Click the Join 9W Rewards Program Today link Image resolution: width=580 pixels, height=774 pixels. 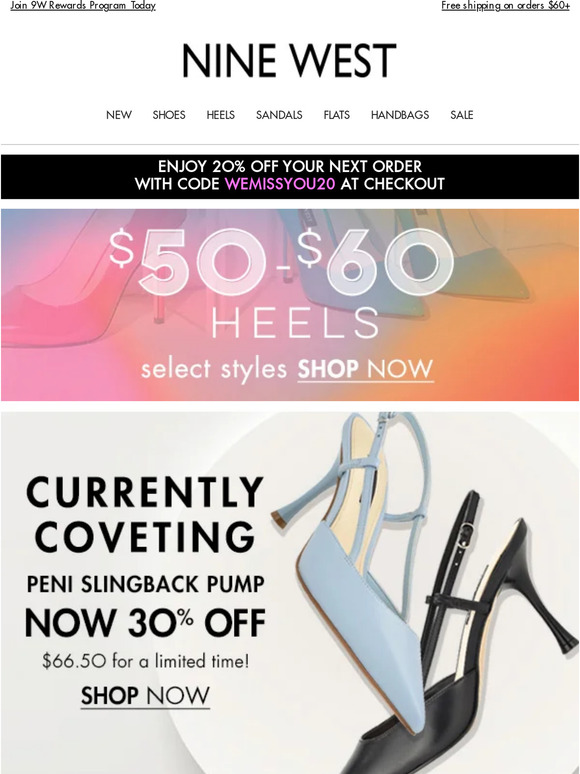pyautogui.click(x=83, y=6)
